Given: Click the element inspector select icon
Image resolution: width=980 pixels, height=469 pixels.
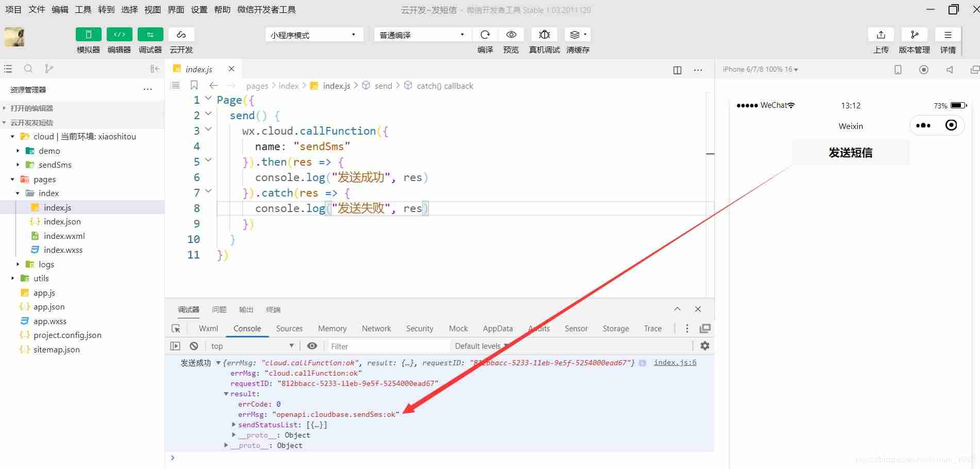Looking at the screenshot, I should pyautogui.click(x=176, y=329).
